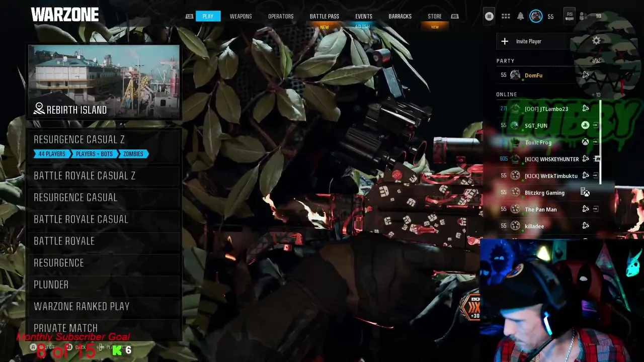This screenshot has width=644, height=362.
Task: Click Blitzkrg Gaming's Xbox platform icon
Action: click(x=586, y=193)
